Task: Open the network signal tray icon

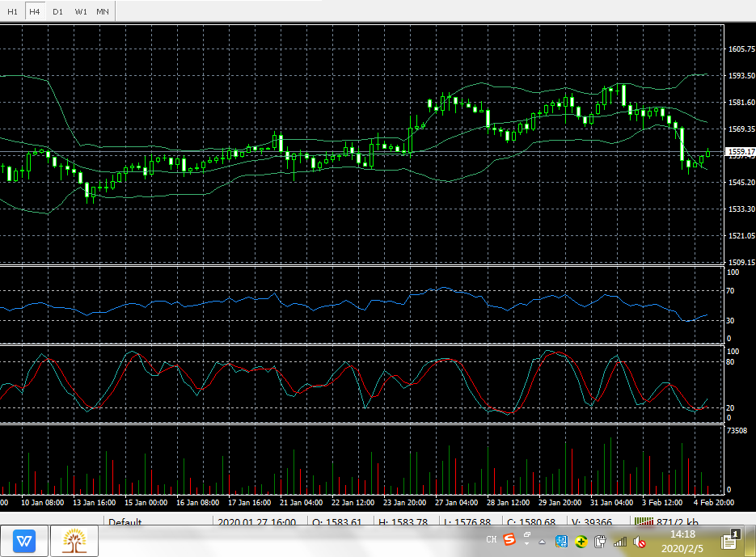Action: click(620, 541)
